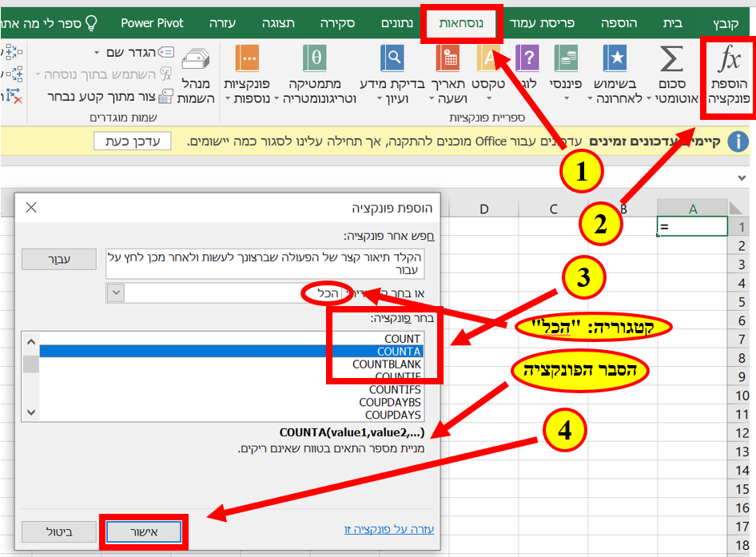
Task: Expand the More Functions dropdown arrow
Action: 228,99
